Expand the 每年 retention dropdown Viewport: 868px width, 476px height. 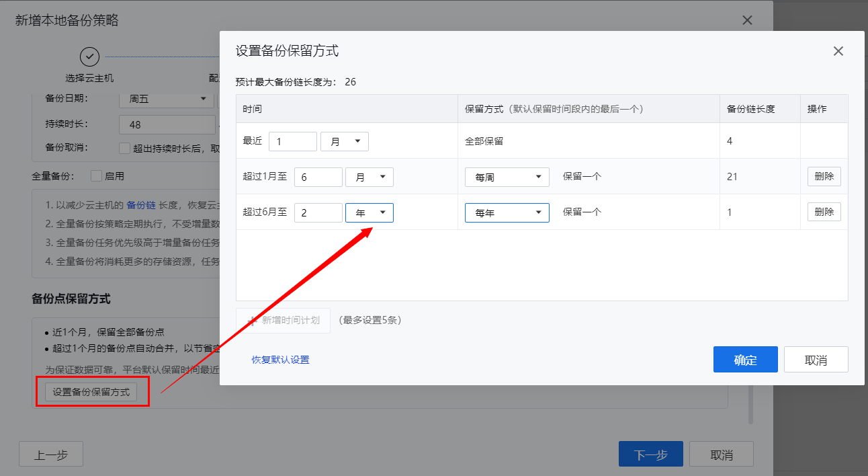tap(507, 213)
